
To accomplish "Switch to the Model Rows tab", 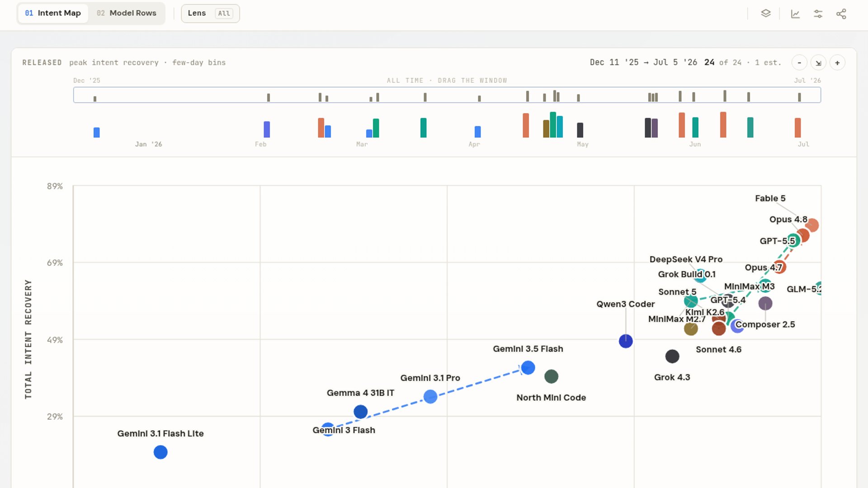I will (127, 13).
